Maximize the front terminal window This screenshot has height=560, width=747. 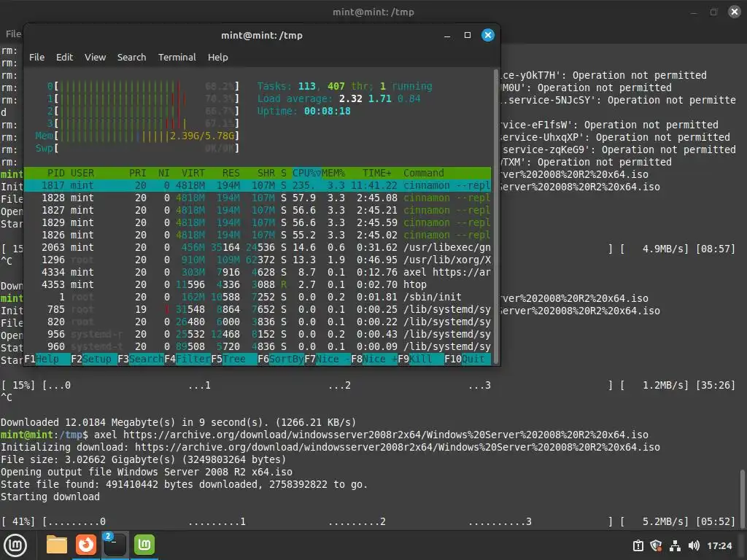pos(468,35)
